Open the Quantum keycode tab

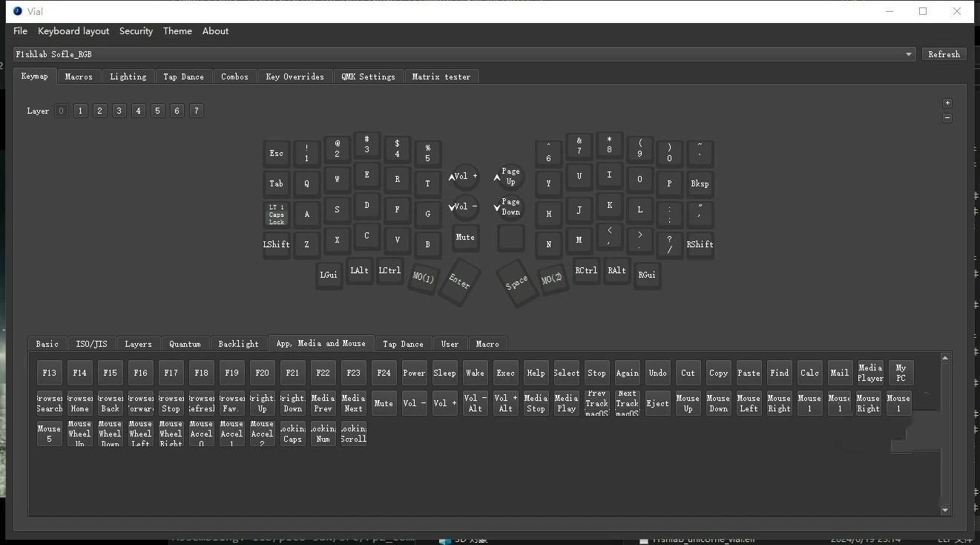(x=185, y=344)
